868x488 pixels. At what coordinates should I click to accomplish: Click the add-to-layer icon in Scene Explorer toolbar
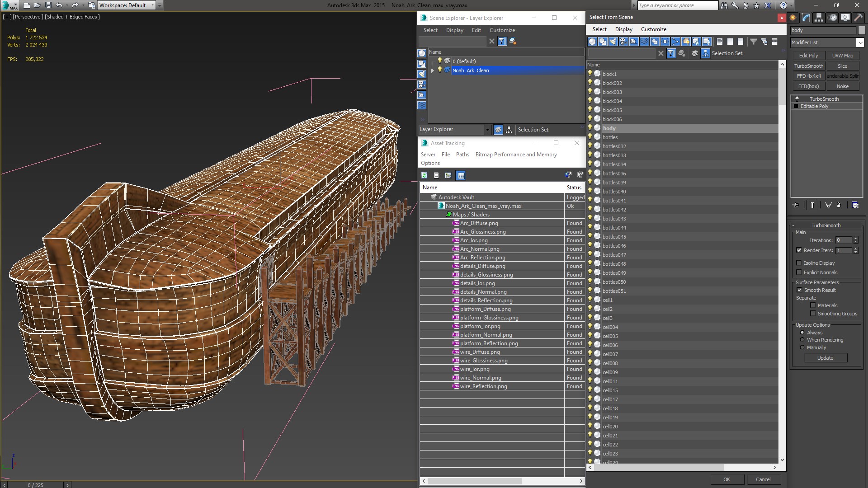[x=513, y=41]
